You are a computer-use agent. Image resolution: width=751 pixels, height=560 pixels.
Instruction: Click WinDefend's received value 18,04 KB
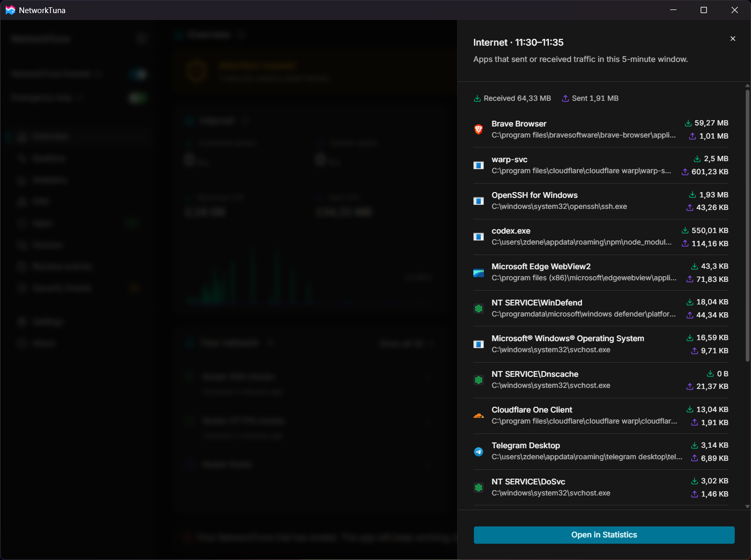point(712,302)
